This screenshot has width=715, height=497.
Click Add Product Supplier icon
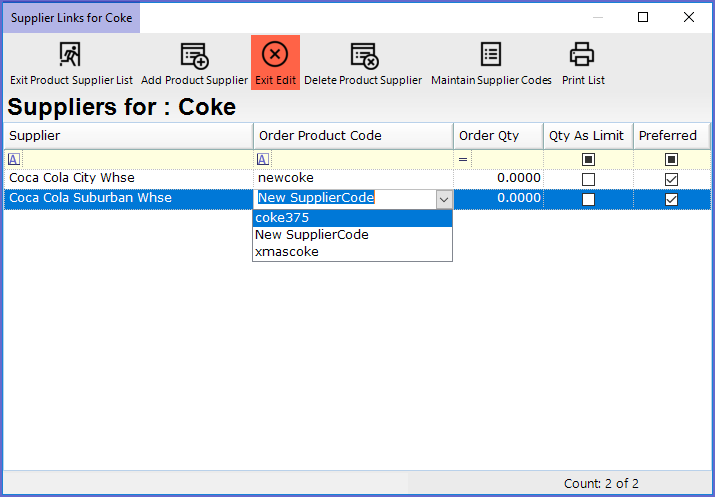(194, 55)
